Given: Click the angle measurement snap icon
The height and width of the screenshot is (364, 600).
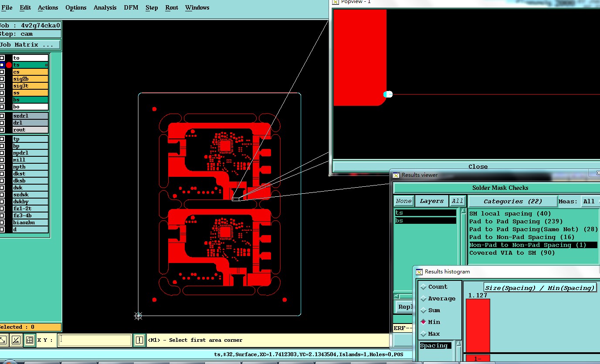Looking at the screenshot, I should coord(16,340).
